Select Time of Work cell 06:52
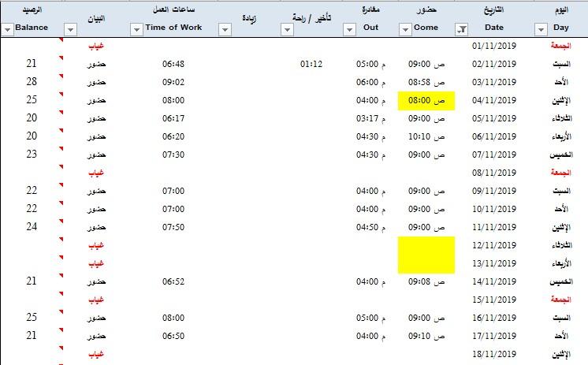Screen dimensions: 588x365 click(x=173, y=281)
